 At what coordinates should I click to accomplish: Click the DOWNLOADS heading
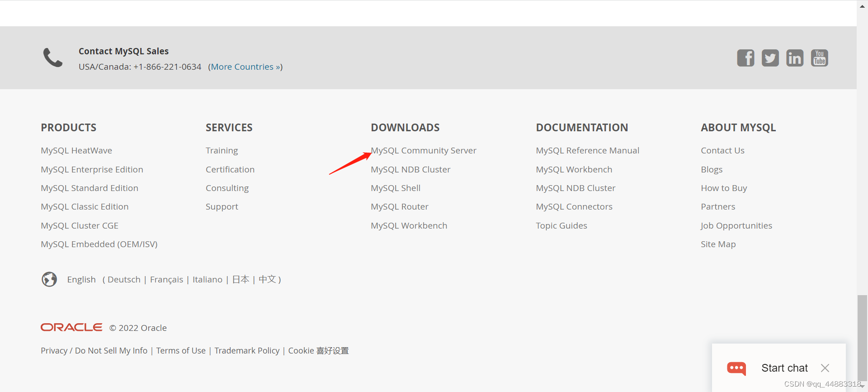(405, 128)
